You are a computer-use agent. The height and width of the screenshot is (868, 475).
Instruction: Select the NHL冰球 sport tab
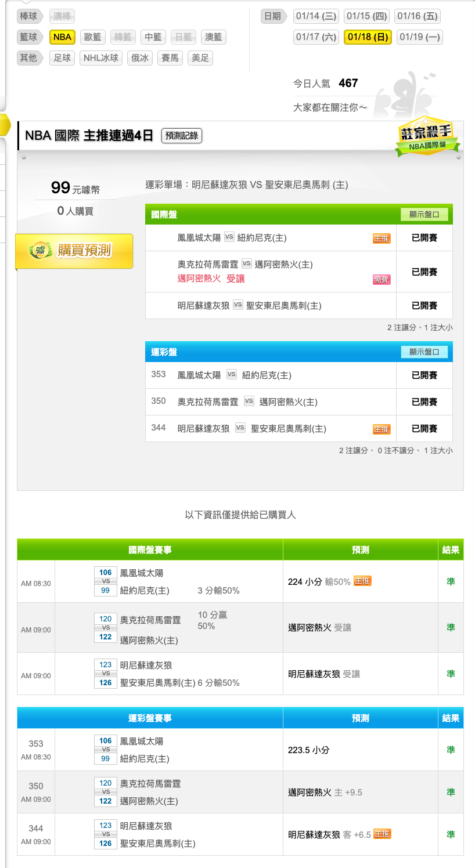click(101, 58)
